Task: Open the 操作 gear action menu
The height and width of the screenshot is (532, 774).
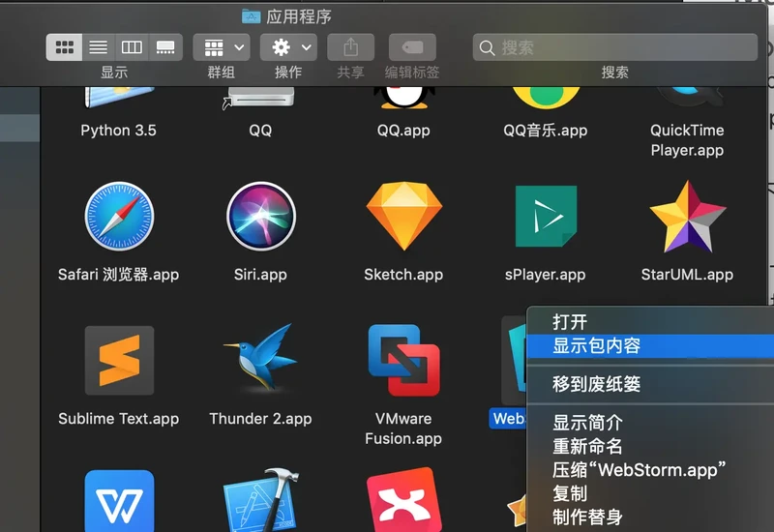Action: 288,47
